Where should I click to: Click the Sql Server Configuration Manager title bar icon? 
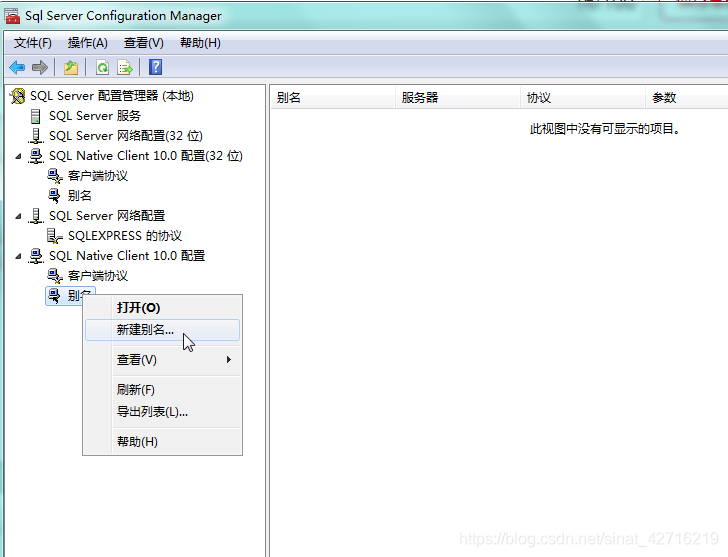click(12, 16)
